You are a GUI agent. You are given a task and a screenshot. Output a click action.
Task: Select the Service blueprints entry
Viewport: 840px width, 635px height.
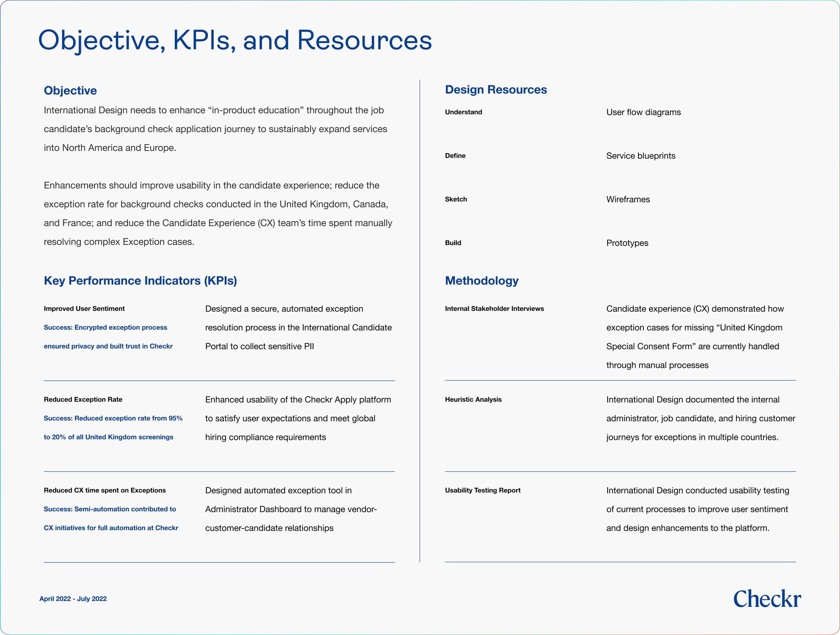641,155
